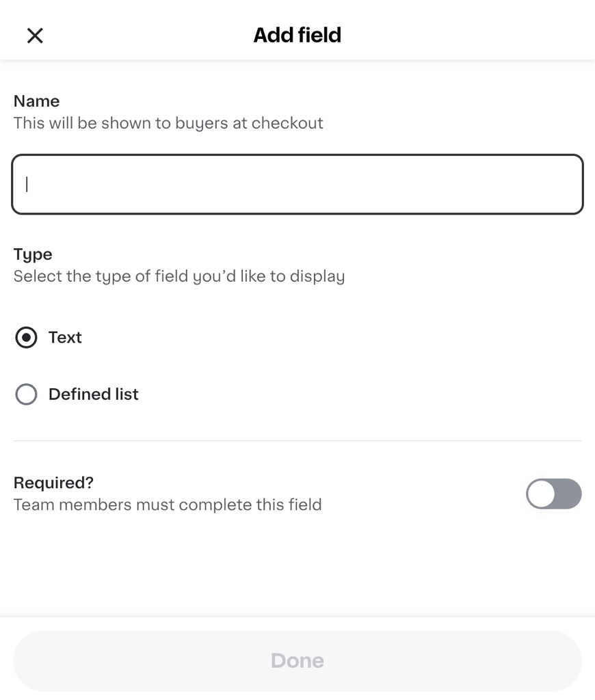
Task: Click the Add field title
Action: [x=297, y=33]
